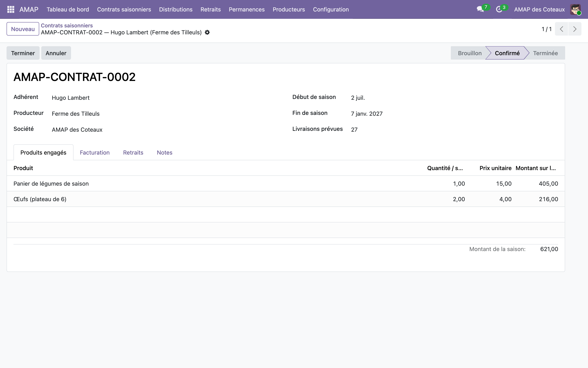Open Permanences menu
588x368 pixels.
(247, 9)
